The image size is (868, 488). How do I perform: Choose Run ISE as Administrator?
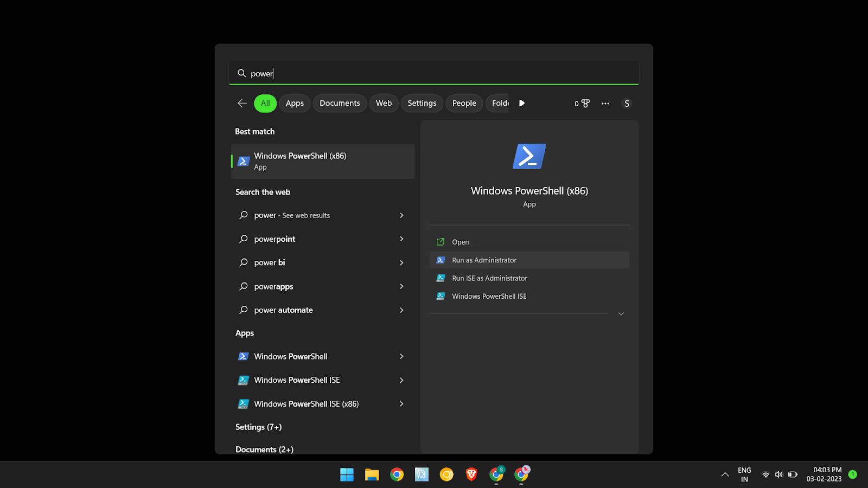529,278
